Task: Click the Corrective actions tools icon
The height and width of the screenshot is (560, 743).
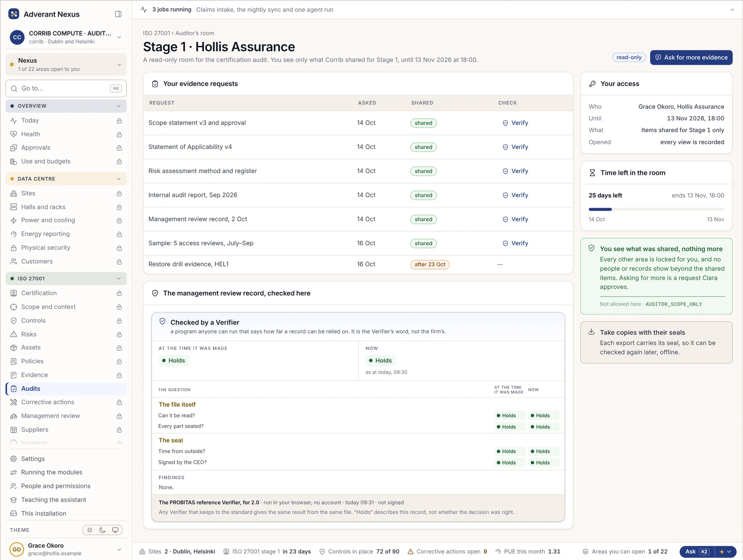Action: [x=14, y=402]
